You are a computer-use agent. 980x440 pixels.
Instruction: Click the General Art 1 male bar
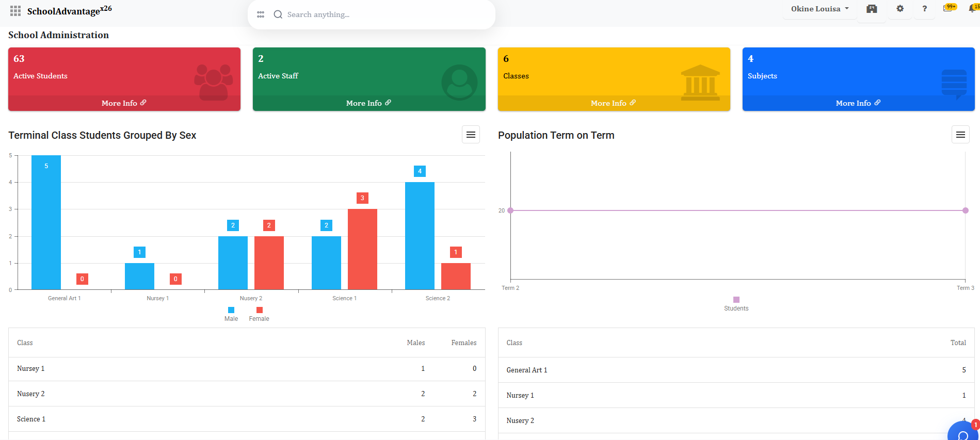(46, 222)
